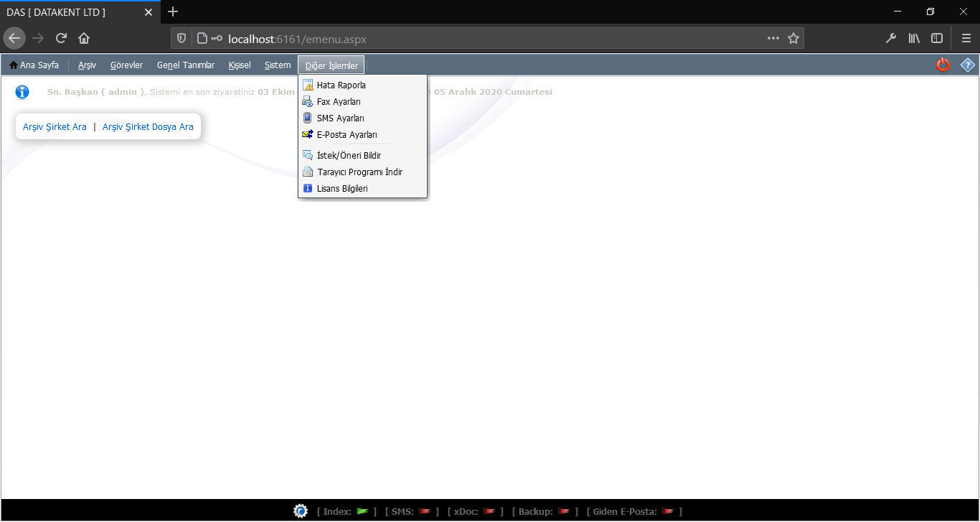This screenshot has width=980, height=522.
Task: Open the blue help question icon
Action: (967, 65)
